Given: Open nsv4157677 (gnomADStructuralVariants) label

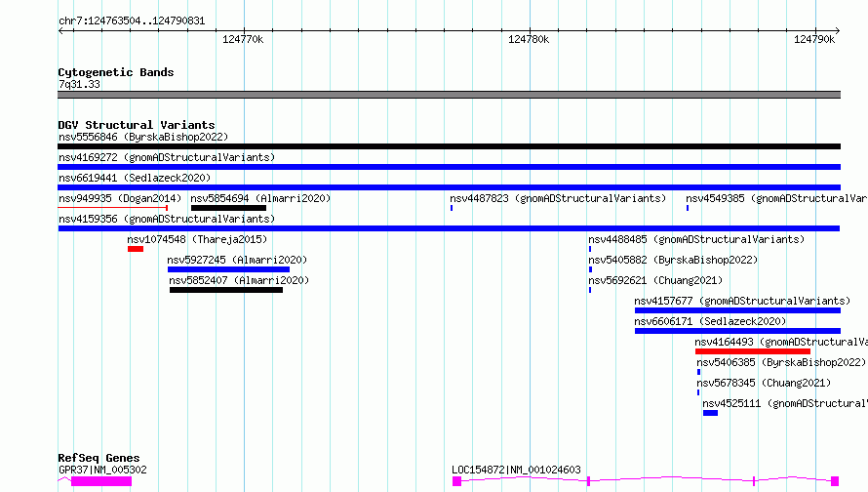Looking at the screenshot, I should click(742, 301).
